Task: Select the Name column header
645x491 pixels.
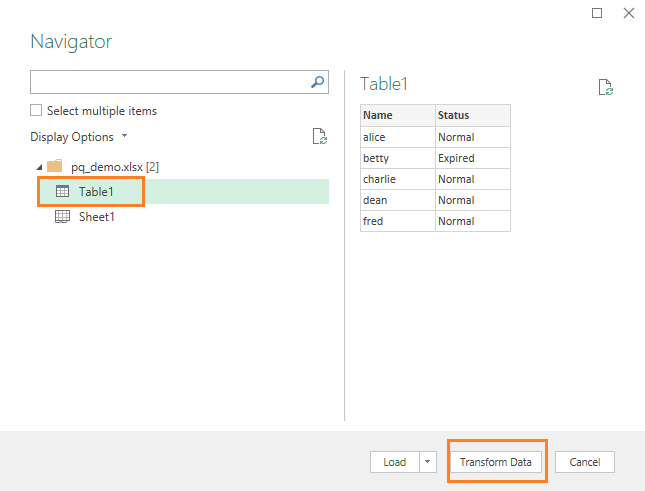Action: click(397, 115)
